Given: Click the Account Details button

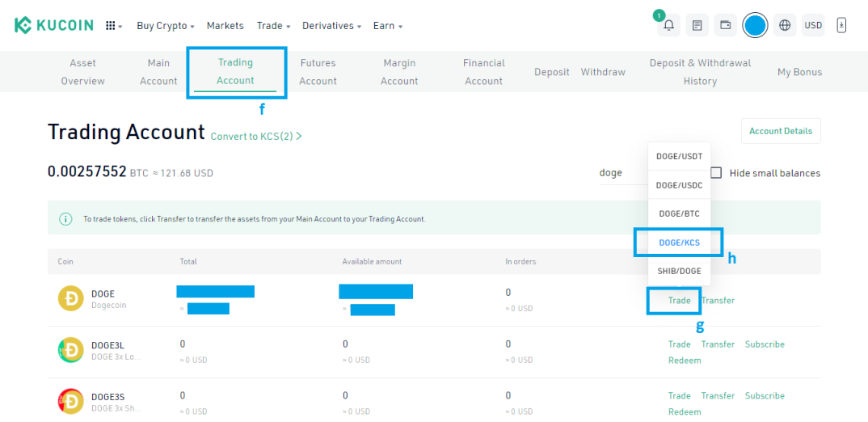Looking at the screenshot, I should coord(781,131).
